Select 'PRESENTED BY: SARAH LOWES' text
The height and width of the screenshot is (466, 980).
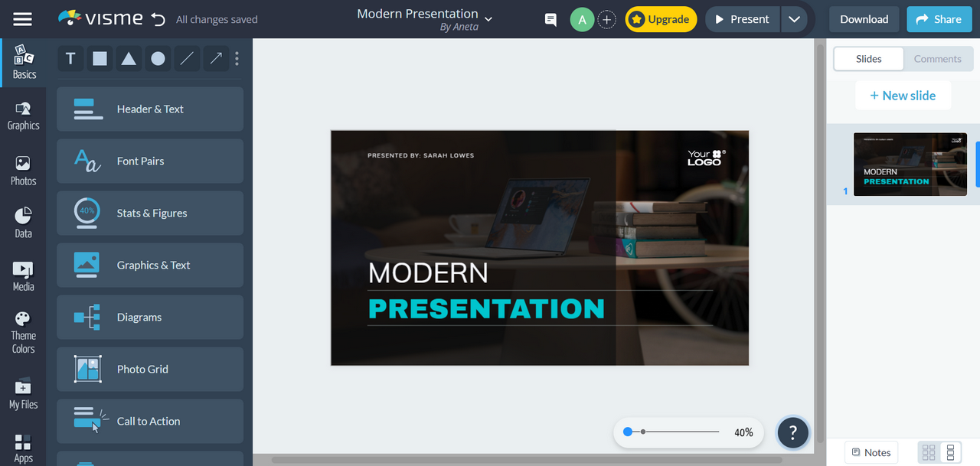420,155
